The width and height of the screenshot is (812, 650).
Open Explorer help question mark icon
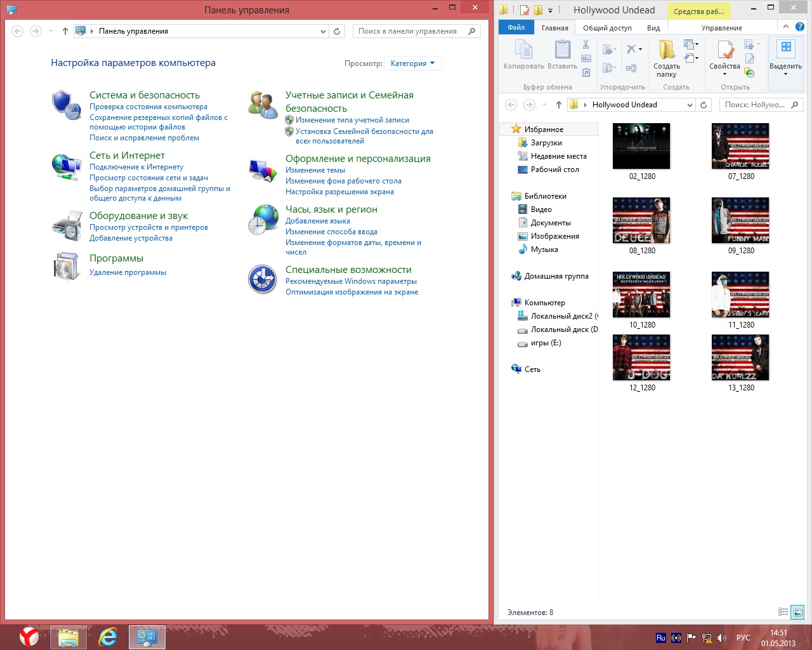pos(800,27)
